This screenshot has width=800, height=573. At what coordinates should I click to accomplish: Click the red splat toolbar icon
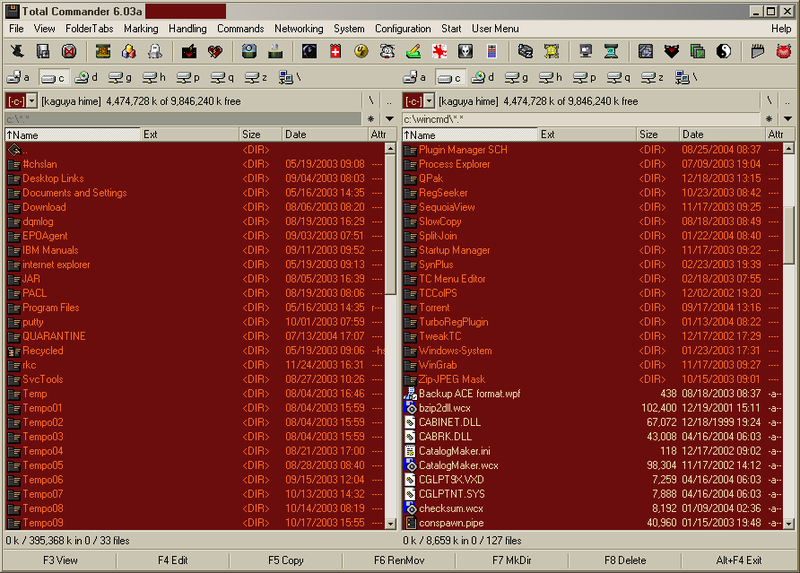439,51
